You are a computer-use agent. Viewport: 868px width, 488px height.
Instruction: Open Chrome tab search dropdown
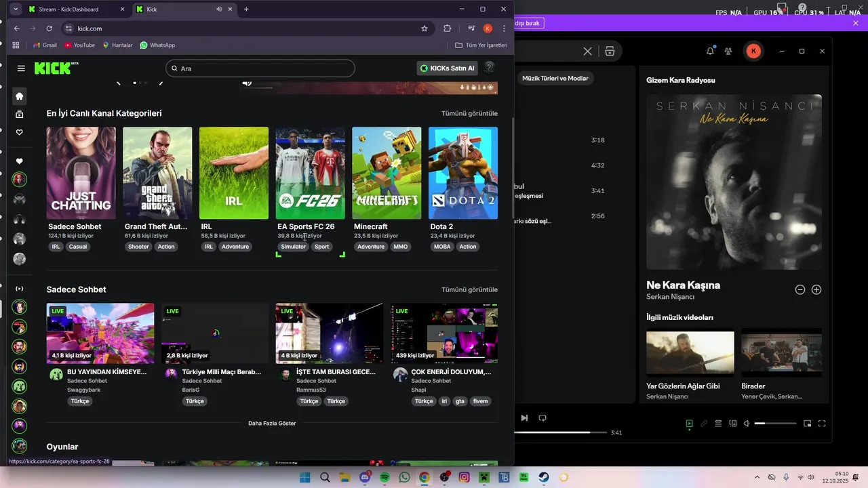click(x=16, y=9)
